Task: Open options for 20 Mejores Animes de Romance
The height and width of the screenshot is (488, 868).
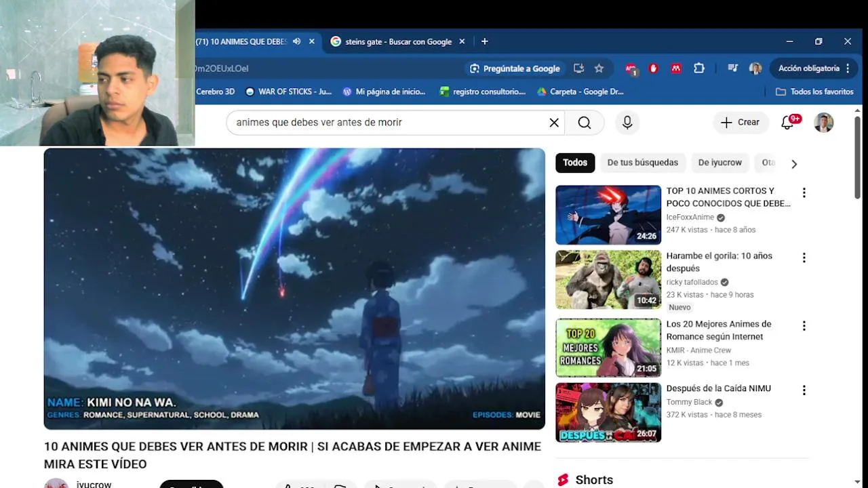Action: [x=804, y=326]
